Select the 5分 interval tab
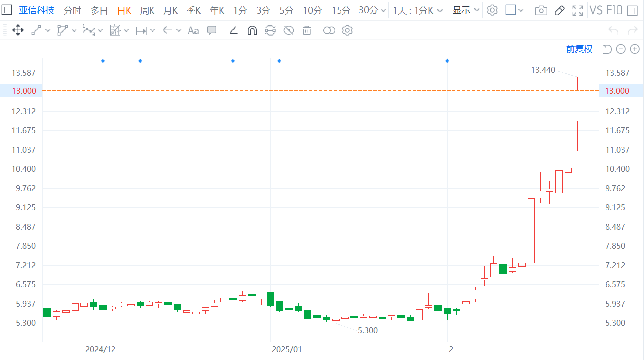This screenshot has height=360, width=644. click(x=286, y=10)
